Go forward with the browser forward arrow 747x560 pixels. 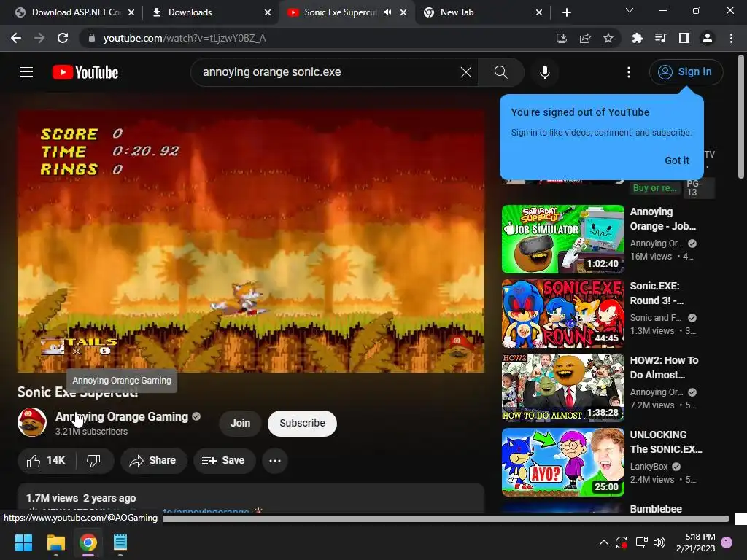click(x=39, y=38)
